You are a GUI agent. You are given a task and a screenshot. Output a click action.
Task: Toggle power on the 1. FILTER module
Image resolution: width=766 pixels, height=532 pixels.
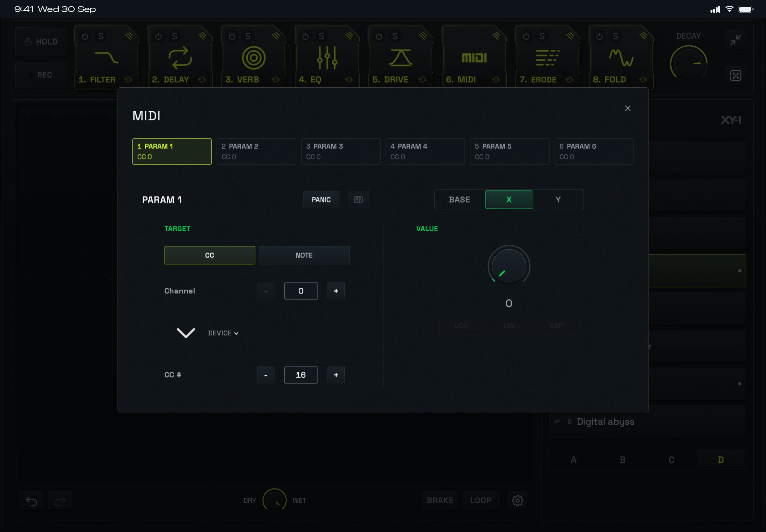coord(85,36)
